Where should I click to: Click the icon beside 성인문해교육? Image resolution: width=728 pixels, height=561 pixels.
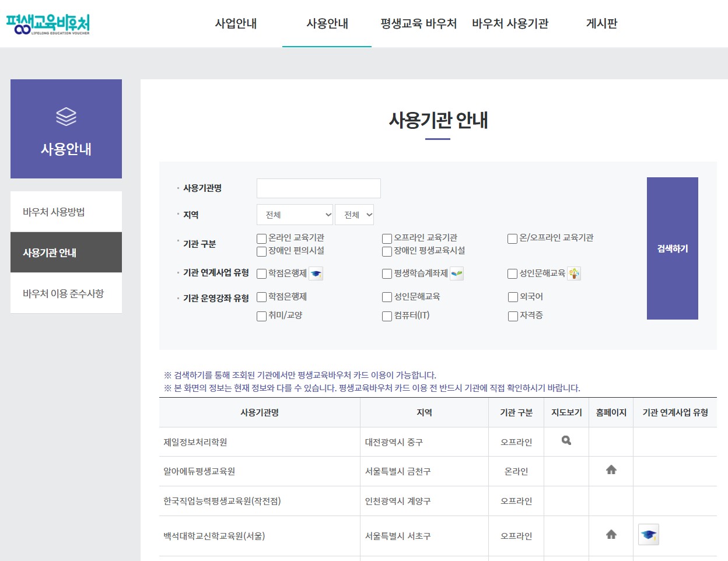click(573, 273)
